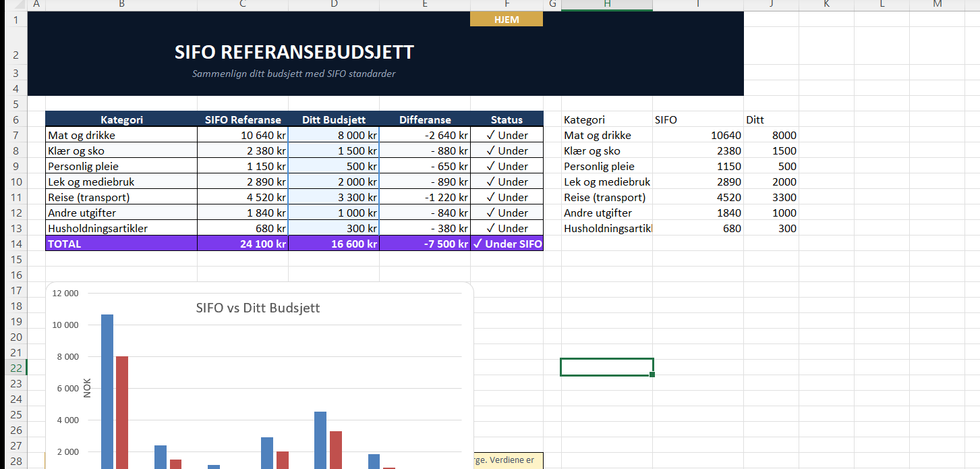Screen dimensions: 980x469
Task: Select column H header
Action: coord(606,5)
